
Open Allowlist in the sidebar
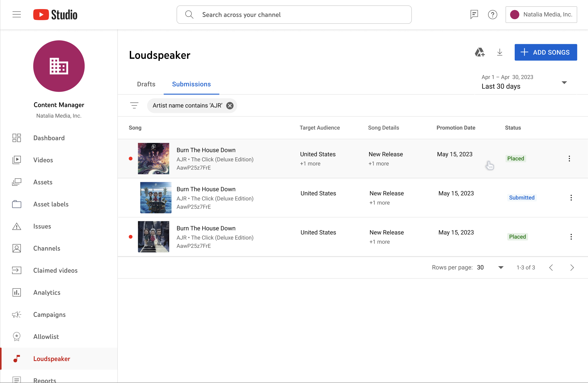[x=46, y=336]
